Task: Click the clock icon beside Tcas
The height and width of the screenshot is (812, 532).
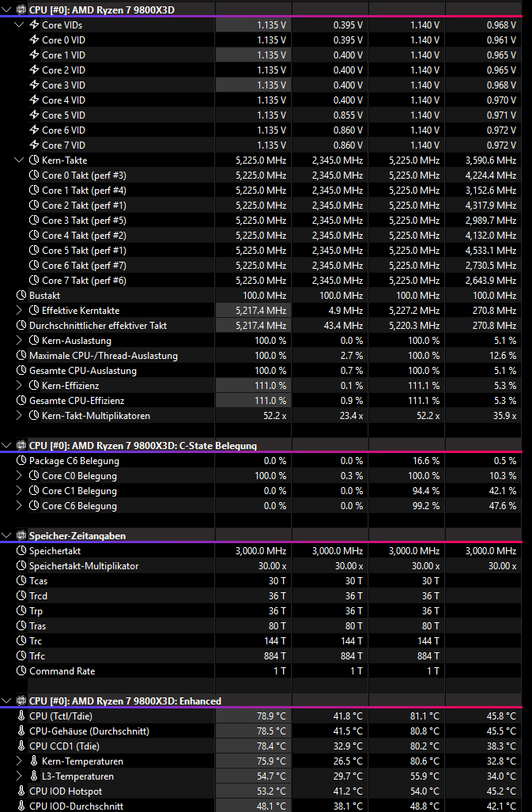Action: 21,580
